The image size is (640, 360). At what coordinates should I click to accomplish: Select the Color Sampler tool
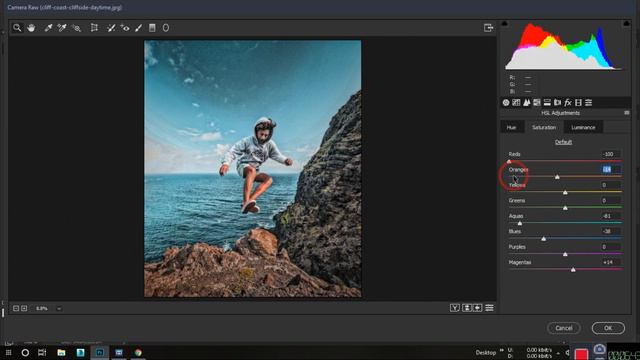62,28
